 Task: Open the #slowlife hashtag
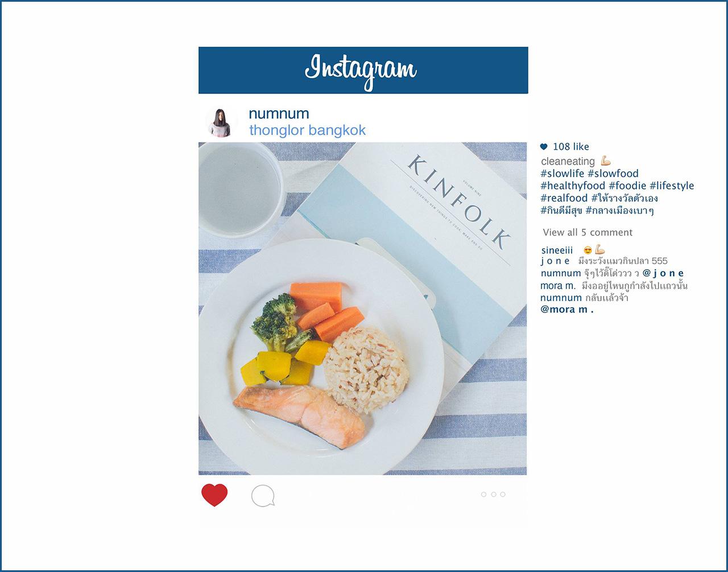coord(562,174)
